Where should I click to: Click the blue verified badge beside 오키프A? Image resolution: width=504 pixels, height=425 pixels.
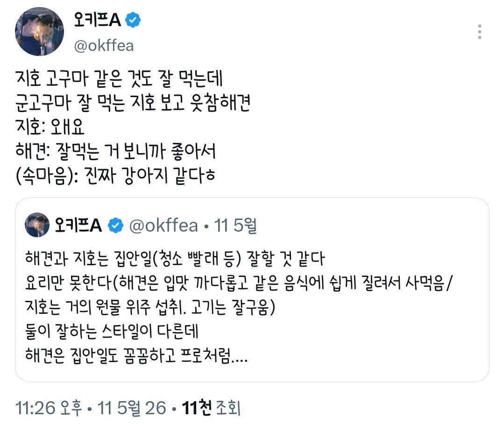pos(133,20)
